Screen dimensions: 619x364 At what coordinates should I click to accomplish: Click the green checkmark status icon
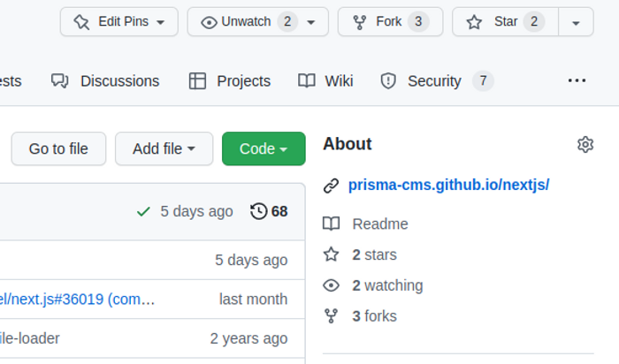[x=143, y=212]
